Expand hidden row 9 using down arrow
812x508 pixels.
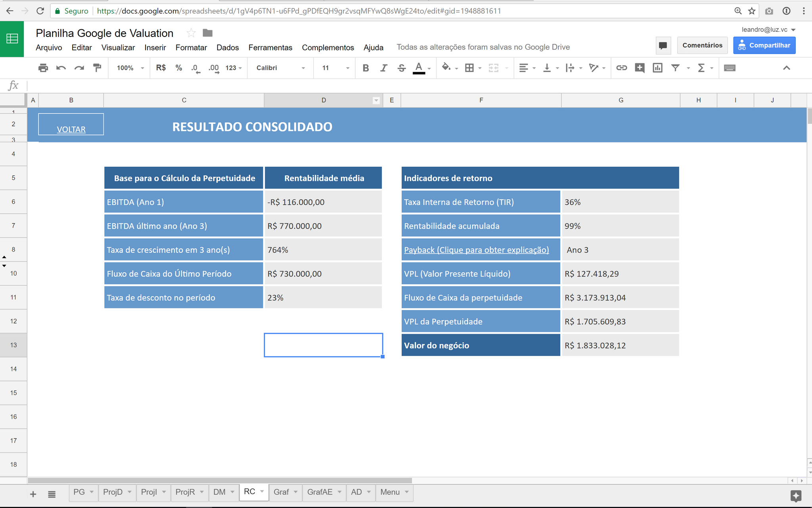pos(4,266)
